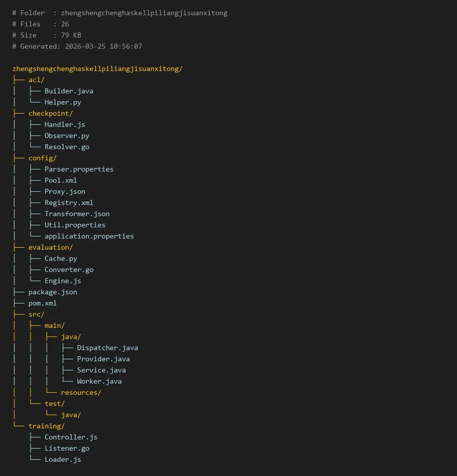The width and height of the screenshot is (457, 476).
Task: Open Dispatcher.java under main/java
Action: (107, 348)
